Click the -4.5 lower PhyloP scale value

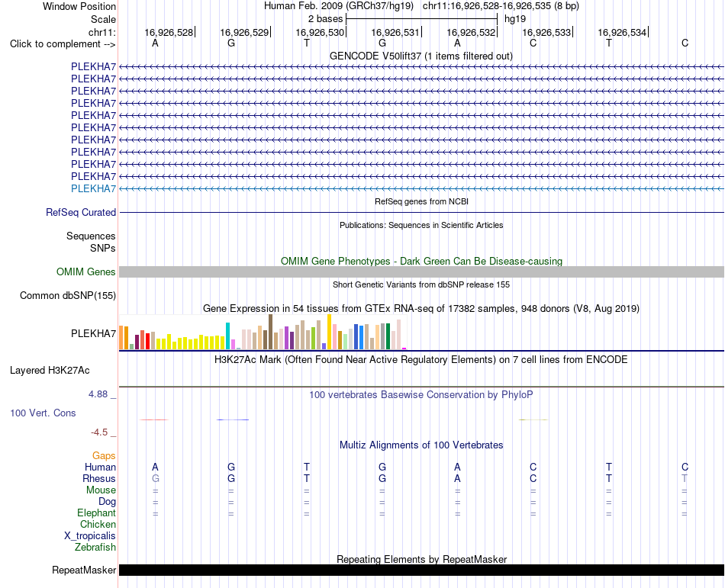pos(99,432)
